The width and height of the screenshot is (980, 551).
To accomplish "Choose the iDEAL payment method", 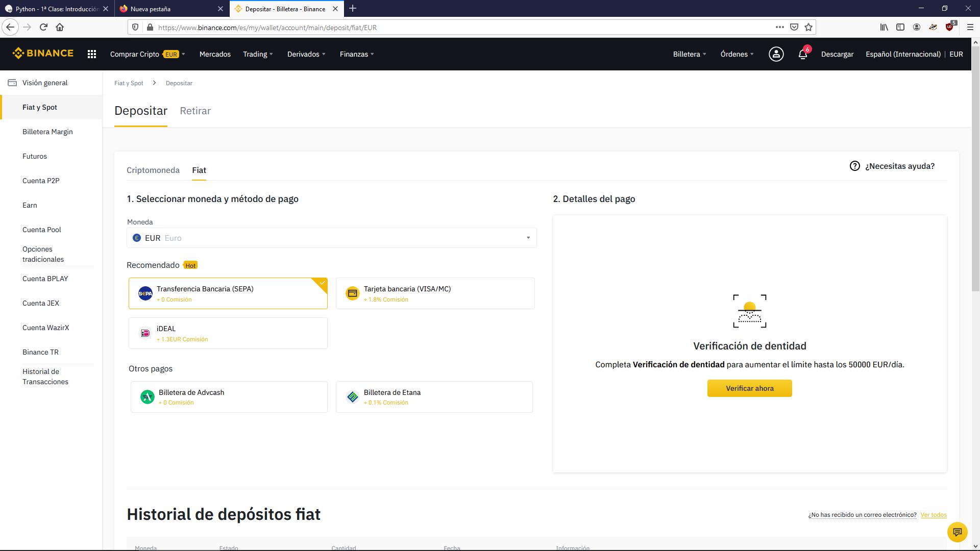I will [228, 333].
